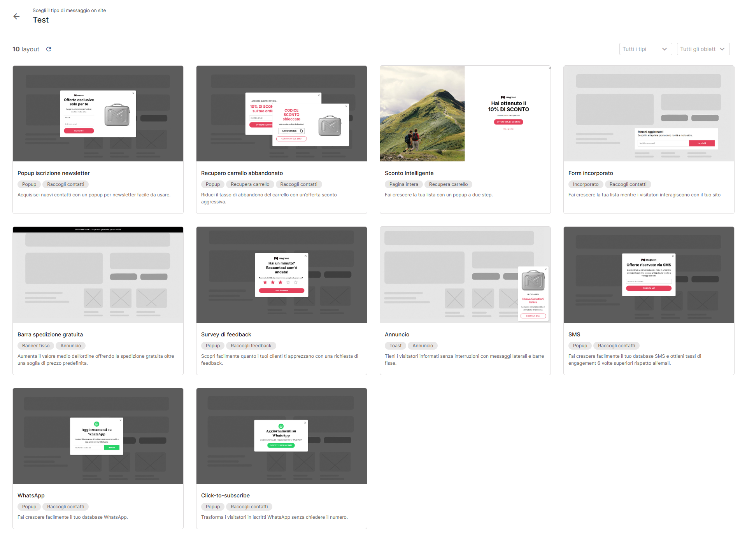
Task: Select Survey di feedback star-rating preview
Action: 282,275
